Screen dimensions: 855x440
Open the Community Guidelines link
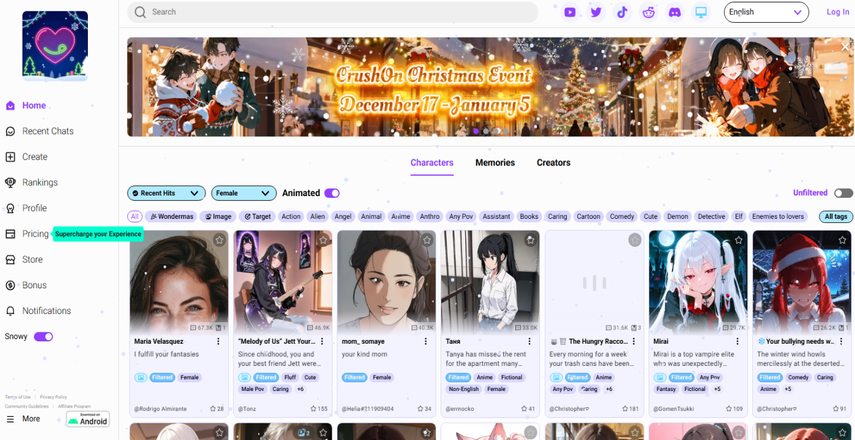tap(27, 406)
